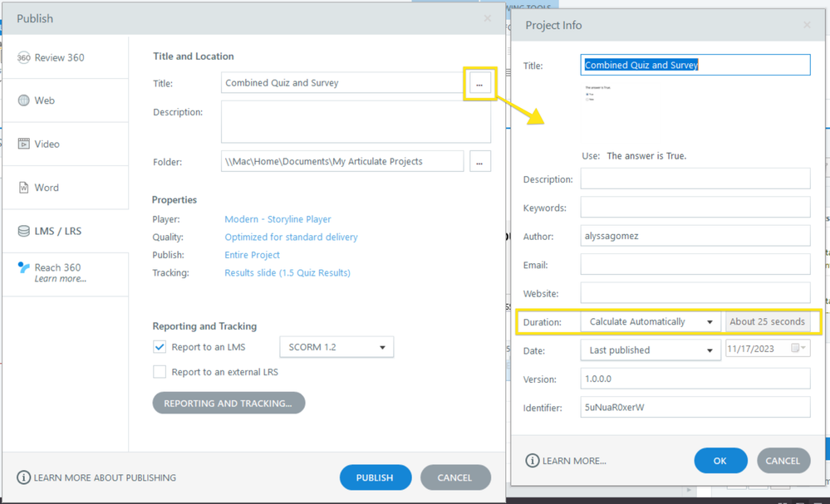830x504 pixels.
Task: Click the project slide thumbnail
Action: (x=597, y=93)
